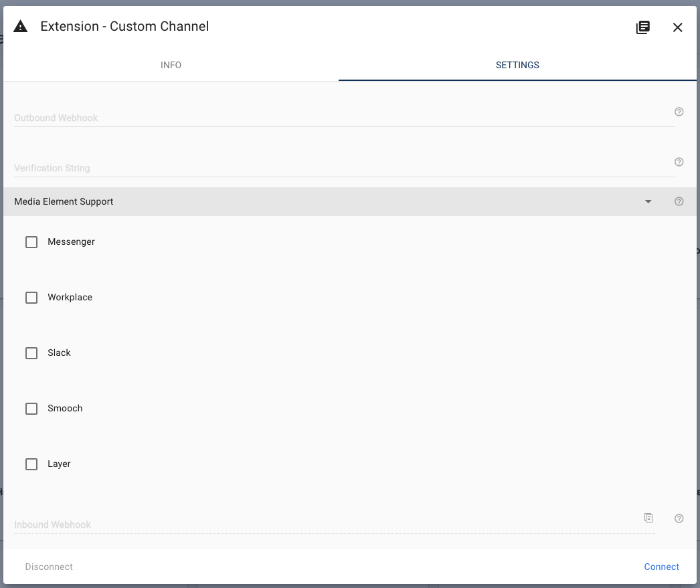The width and height of the screenshot is (700, 588).
Task: Collapse Media Element Support dropdown arrow
Action: [x=648, y=201]
